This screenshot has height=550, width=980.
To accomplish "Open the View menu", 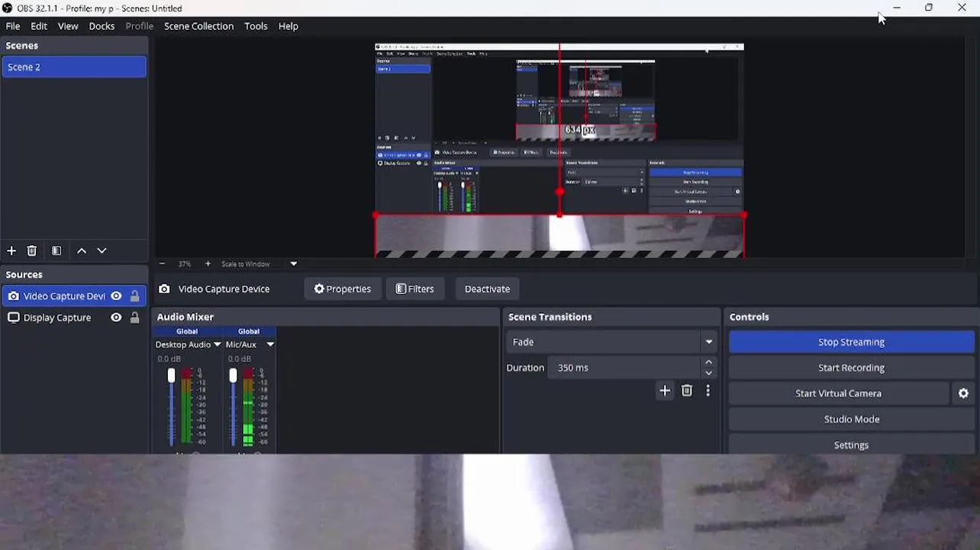I will 68,26.
